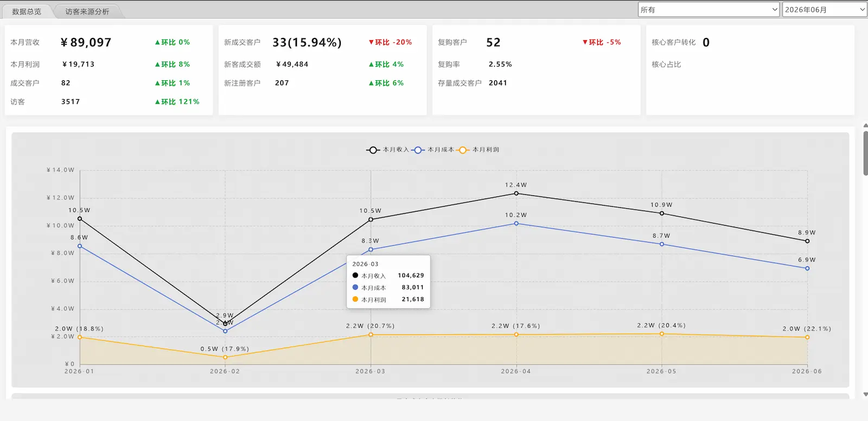Click the 环比 -20% new customer indicator
The width and height of the screenshot is (868, 421).
coord(390,42)
